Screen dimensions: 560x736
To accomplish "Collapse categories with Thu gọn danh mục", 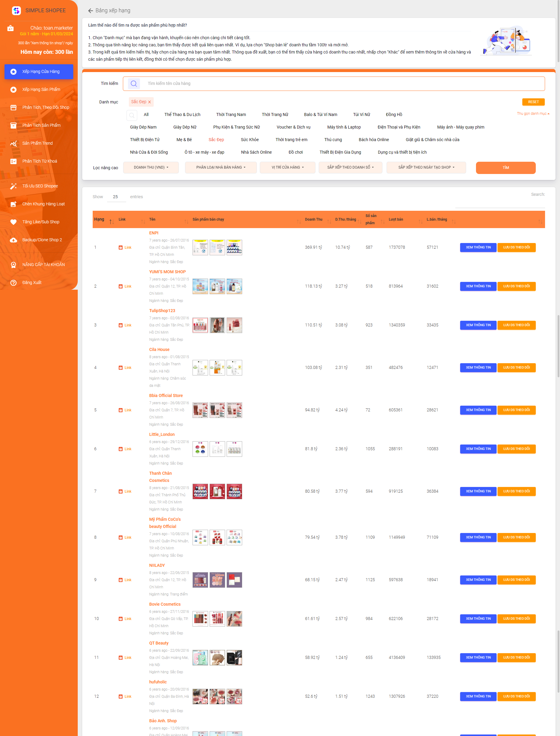I will 533,114.
